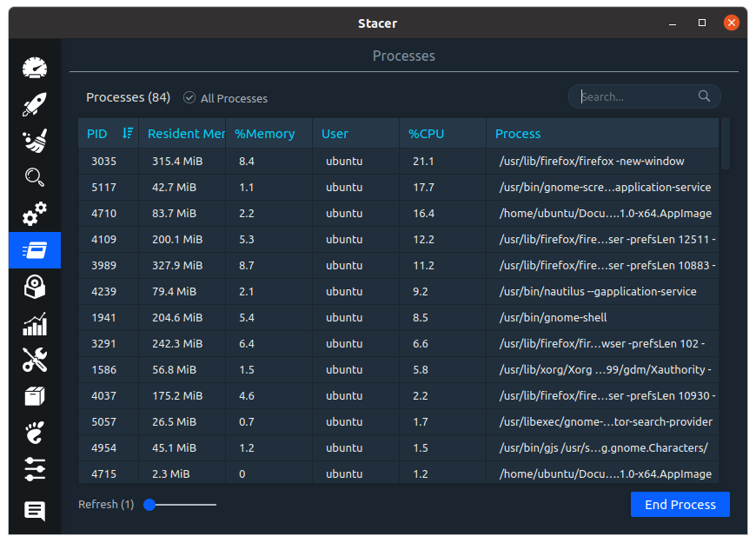This screenshot has width=756, height=543.
Task: Open the Gnome Settings footprint icon
Action: point(35,433)
